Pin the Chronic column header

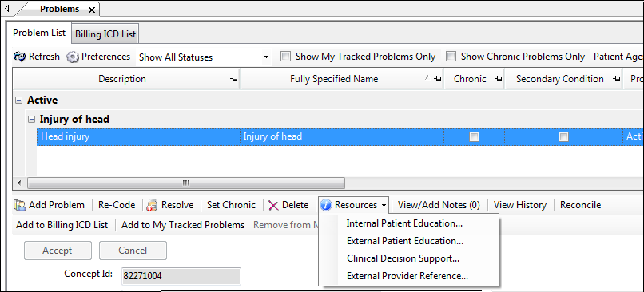[499, 79]
